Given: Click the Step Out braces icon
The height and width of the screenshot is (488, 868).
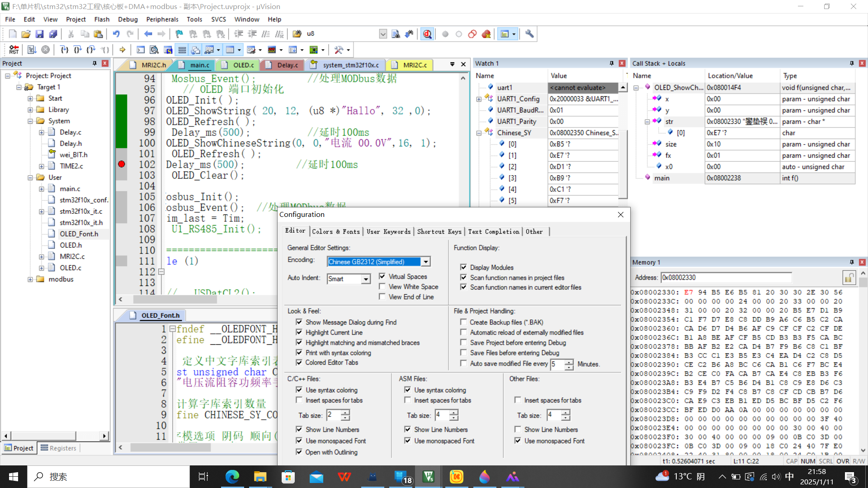Looking at the screenshot, I should (x=91, y=50).
